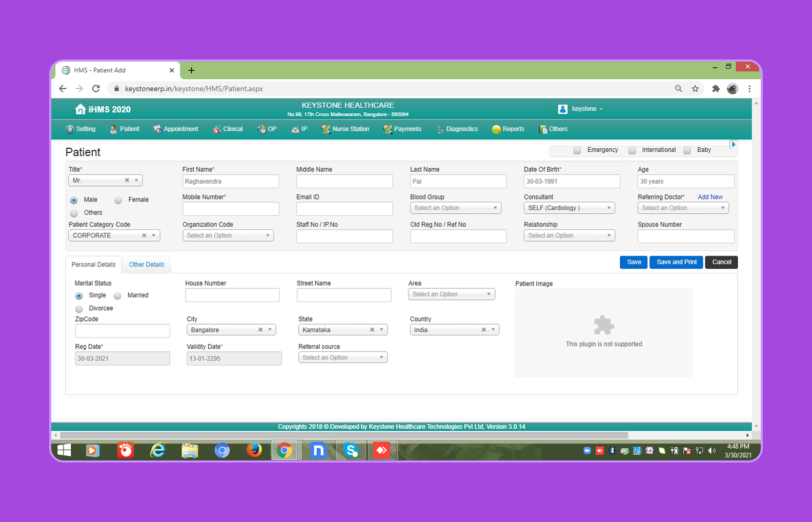Check the International checkbox

tap(632, 150)
